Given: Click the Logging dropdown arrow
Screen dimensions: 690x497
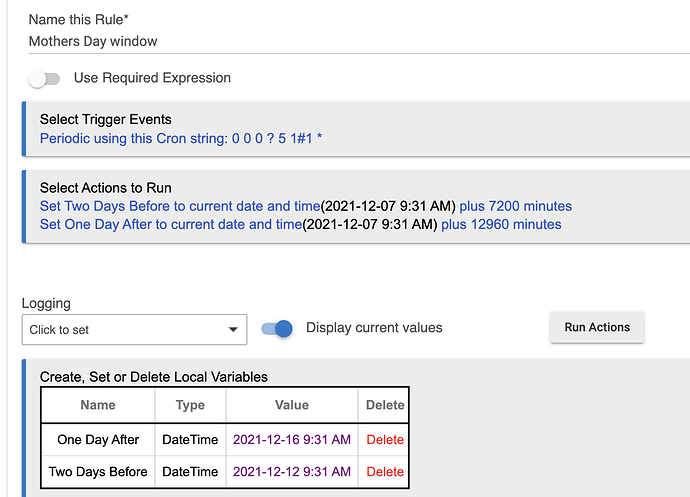Looking at the screenshot, I should (x=233, y=329).
